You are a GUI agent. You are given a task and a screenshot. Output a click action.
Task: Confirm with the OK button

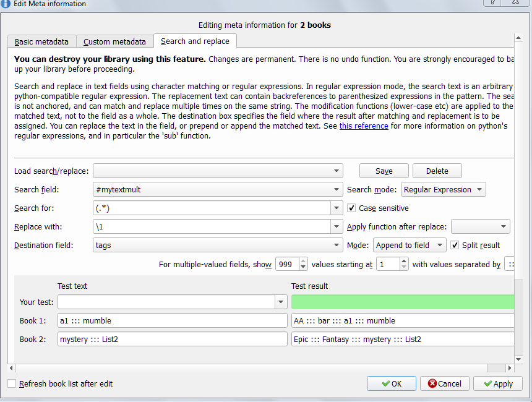pos(391,383)
